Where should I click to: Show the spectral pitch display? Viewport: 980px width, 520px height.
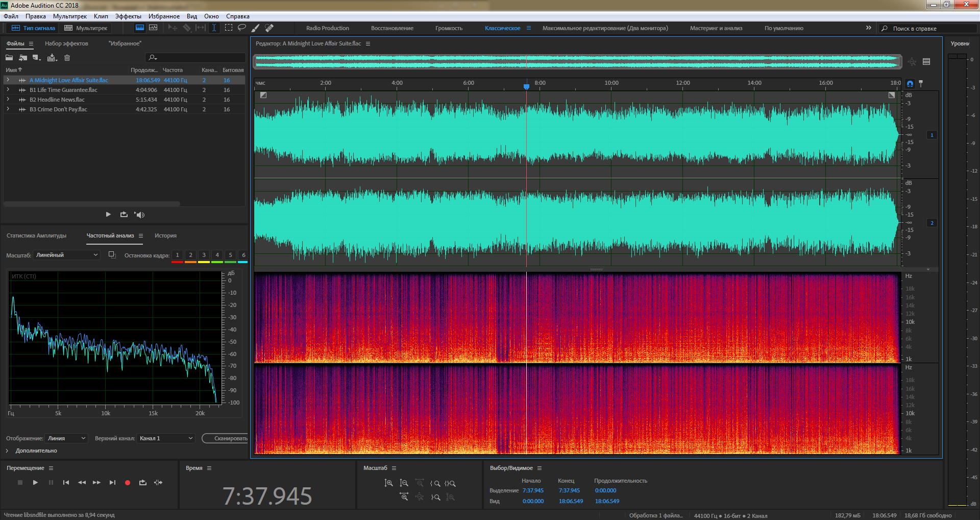point(153,28)
